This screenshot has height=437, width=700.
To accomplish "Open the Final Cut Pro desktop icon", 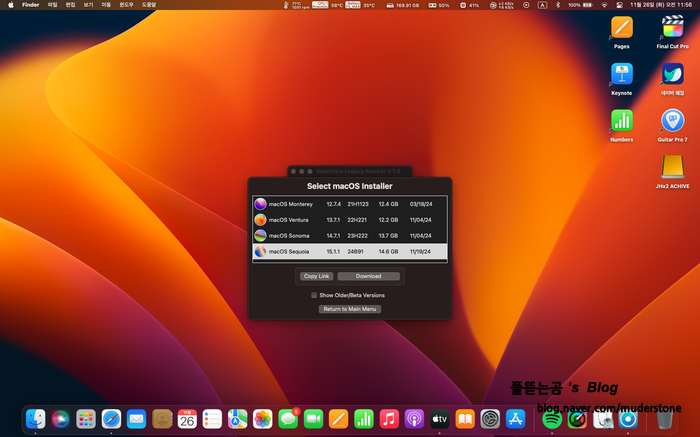I will [672, 28].
